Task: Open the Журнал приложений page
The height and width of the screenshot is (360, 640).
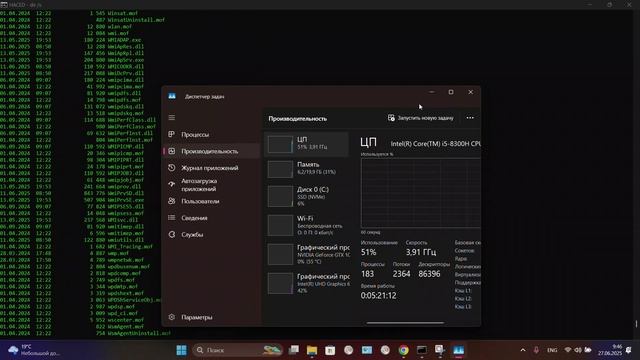Action: point(211,168)
